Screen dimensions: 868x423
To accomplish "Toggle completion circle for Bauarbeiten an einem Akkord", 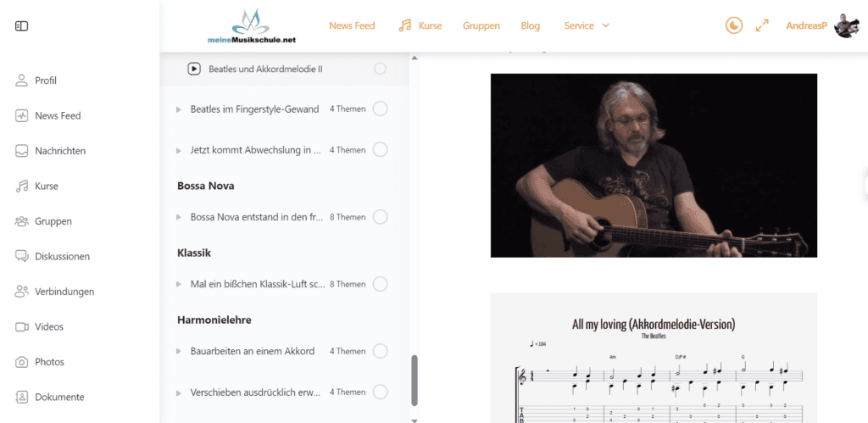I will tap(381, 351).
